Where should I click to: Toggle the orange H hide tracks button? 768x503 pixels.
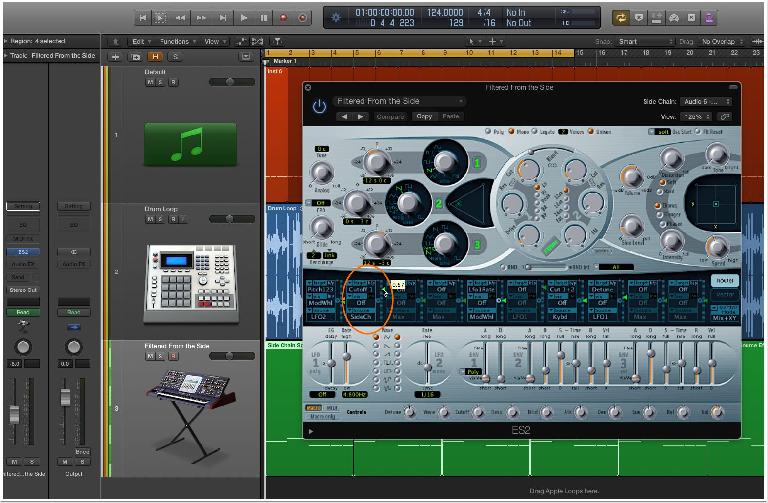click(155, 57)
